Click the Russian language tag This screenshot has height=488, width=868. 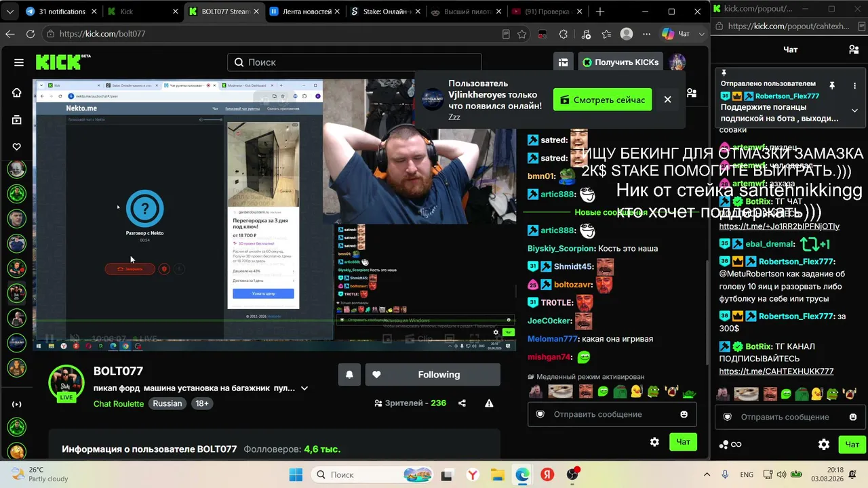167,403
